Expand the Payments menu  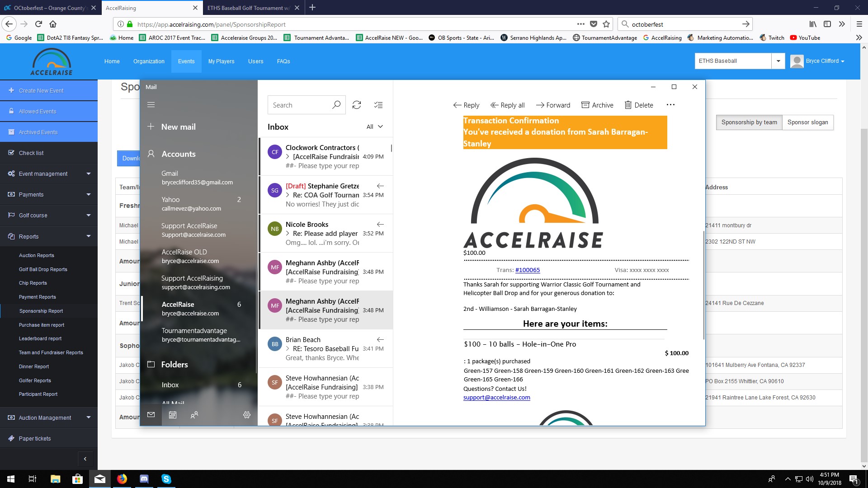click(49, 194)
